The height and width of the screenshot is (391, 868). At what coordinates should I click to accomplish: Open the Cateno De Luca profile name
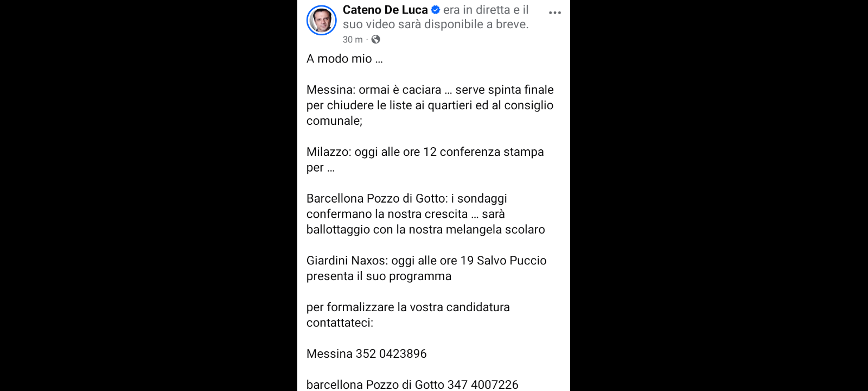point(385,10)
